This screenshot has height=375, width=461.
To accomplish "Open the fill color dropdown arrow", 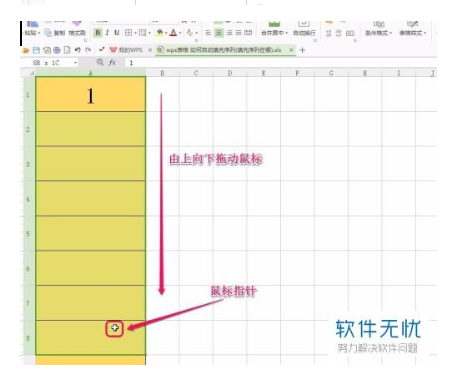I will 166,33.
